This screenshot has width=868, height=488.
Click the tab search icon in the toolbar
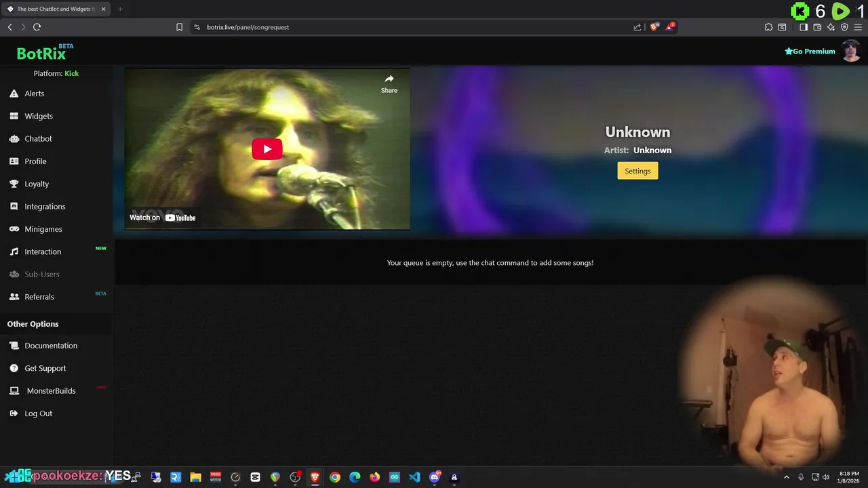click(782, 27)
